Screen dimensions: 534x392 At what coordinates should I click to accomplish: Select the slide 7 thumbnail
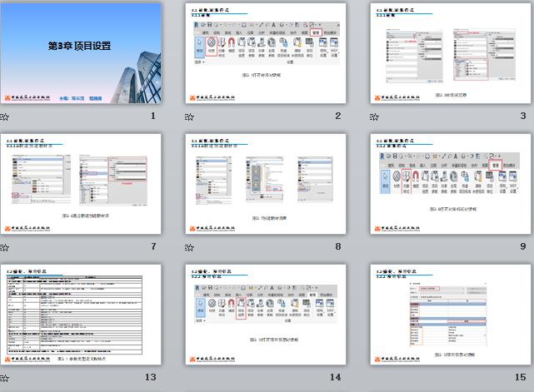click(80, 183)
